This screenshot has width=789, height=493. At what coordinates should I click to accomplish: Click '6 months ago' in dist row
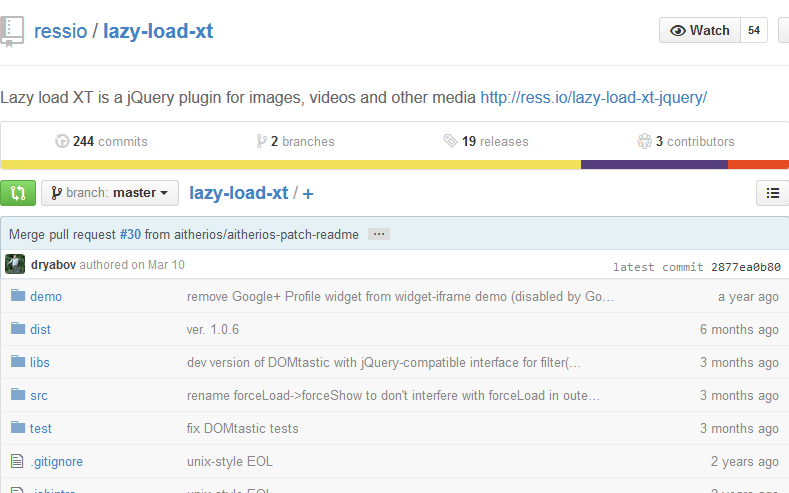point(739,330)
